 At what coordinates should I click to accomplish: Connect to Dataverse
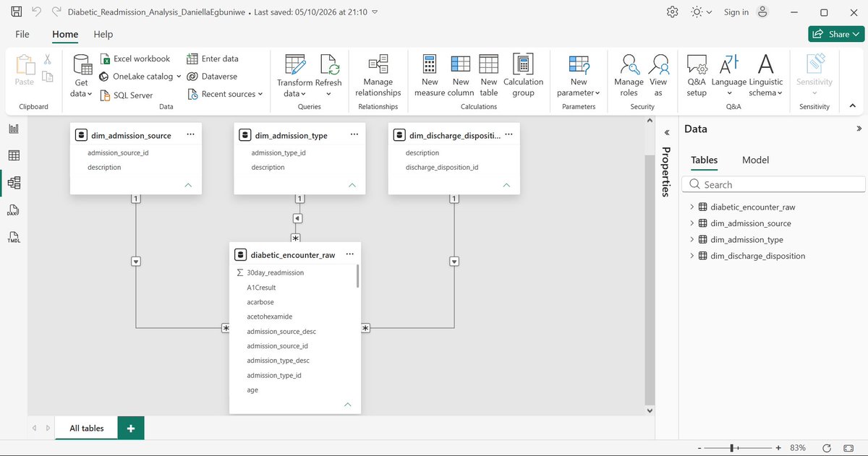click(x=212, y=76)
